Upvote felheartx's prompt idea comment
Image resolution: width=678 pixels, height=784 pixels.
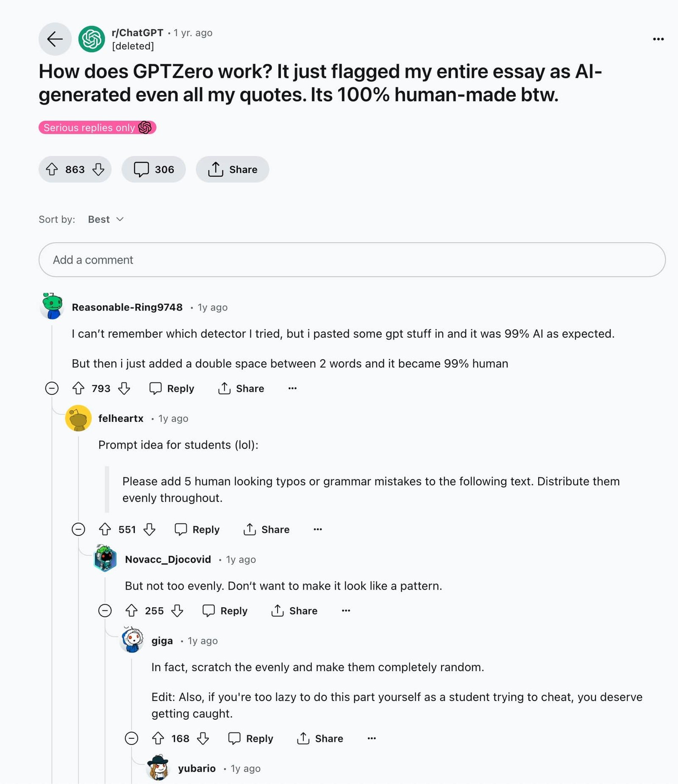point(104,529)
